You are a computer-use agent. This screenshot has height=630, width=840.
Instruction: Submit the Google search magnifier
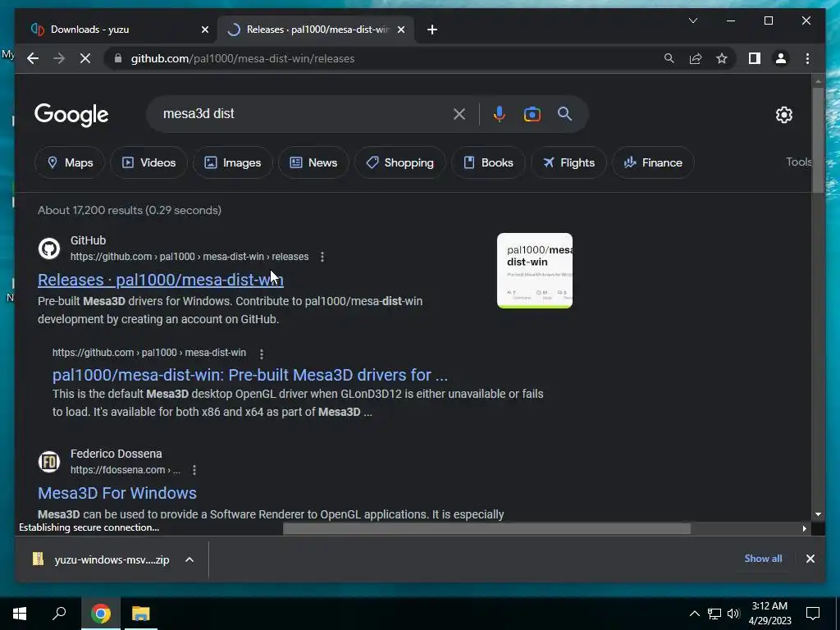(x=564, y=113)
